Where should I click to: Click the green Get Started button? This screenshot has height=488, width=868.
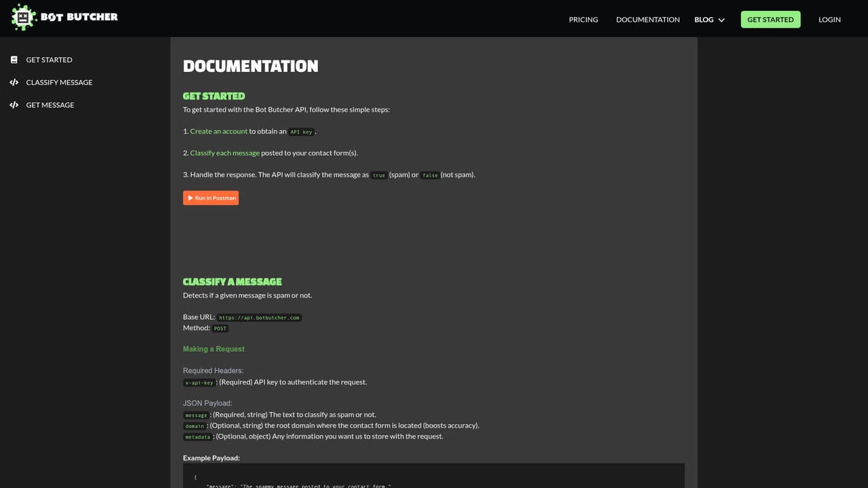[x=770, y=20]
